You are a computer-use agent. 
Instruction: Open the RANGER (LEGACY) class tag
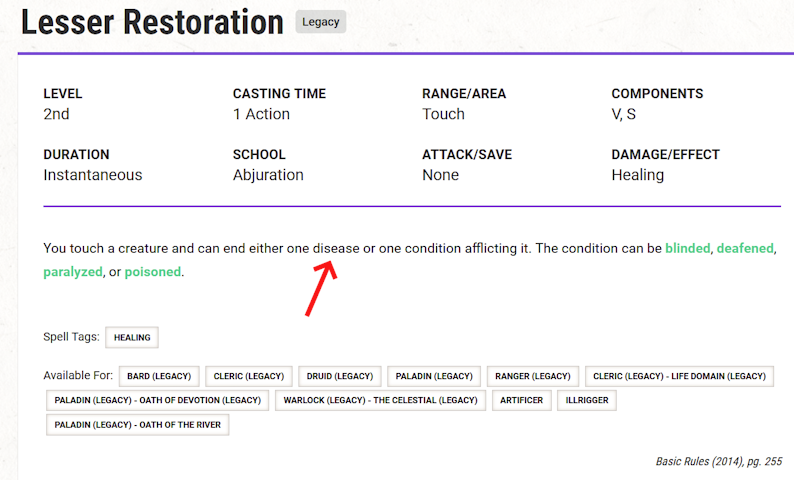tap(532, 376)
